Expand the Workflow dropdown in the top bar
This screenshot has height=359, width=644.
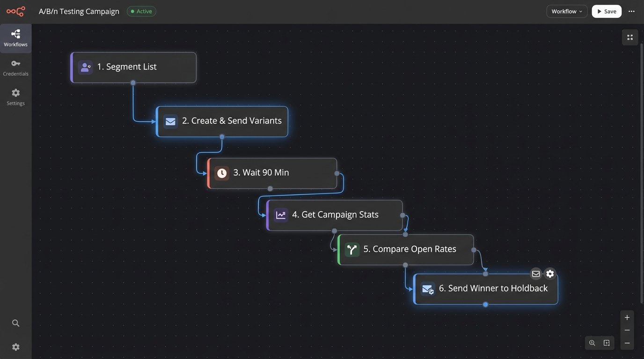[566, 11]
